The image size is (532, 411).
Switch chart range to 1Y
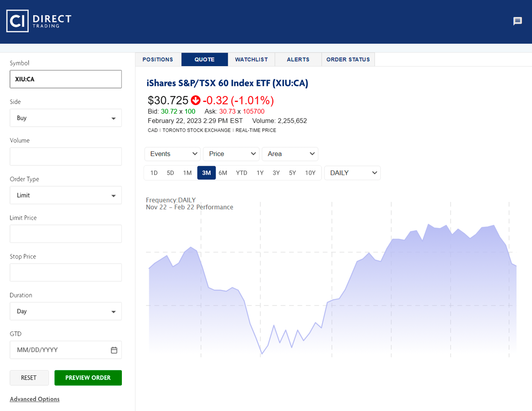tap(260, 173)
